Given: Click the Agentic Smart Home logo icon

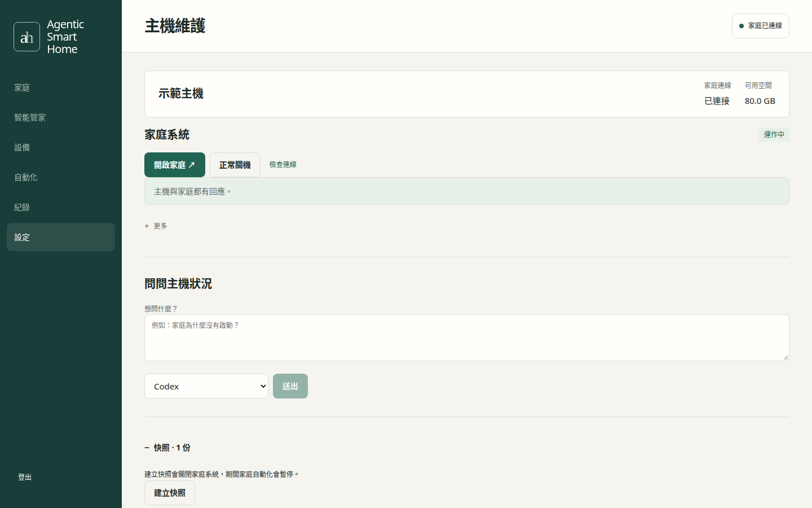Looking at the screenshot, I should pos(27,37).
